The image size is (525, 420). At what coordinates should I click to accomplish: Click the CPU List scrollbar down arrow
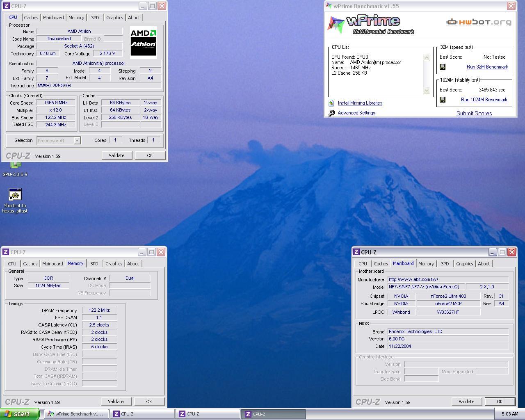(x=427, y=91)
